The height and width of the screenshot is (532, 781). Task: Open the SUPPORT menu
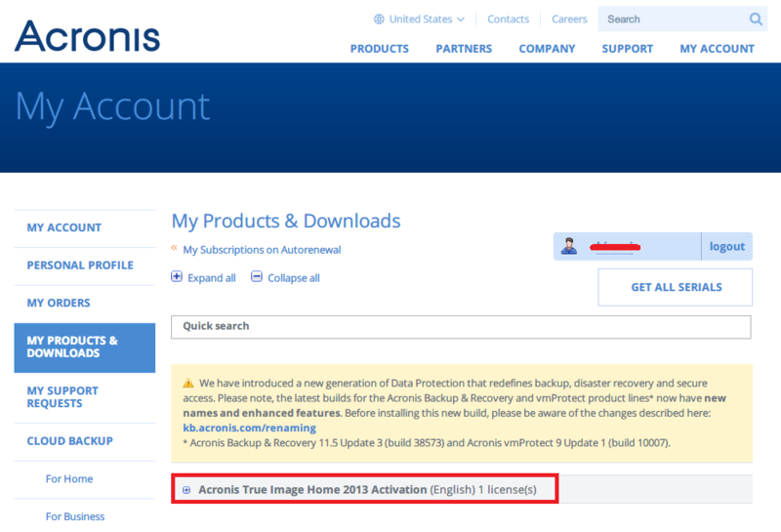(x=627, y=49)
